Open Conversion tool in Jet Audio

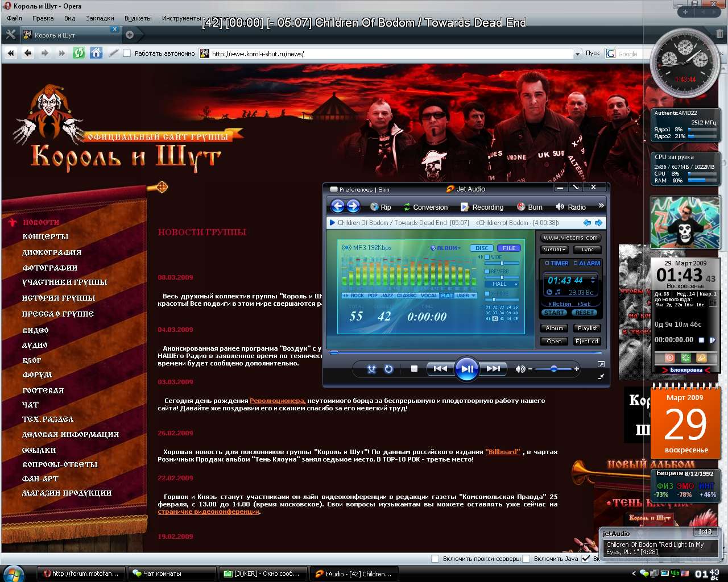point(425,207)
